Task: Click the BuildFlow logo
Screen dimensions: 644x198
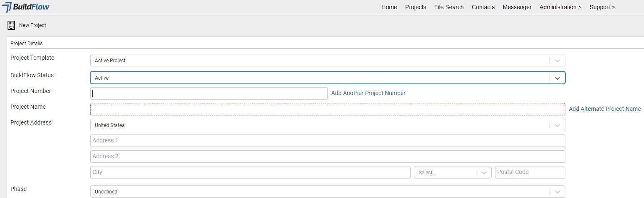Action: [26, 7]
